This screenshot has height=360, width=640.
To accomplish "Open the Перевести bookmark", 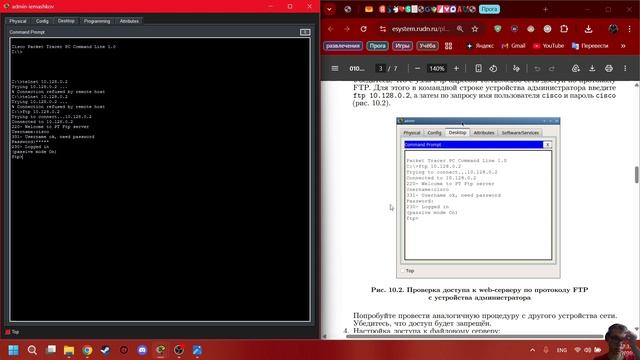I will (590, 46).
